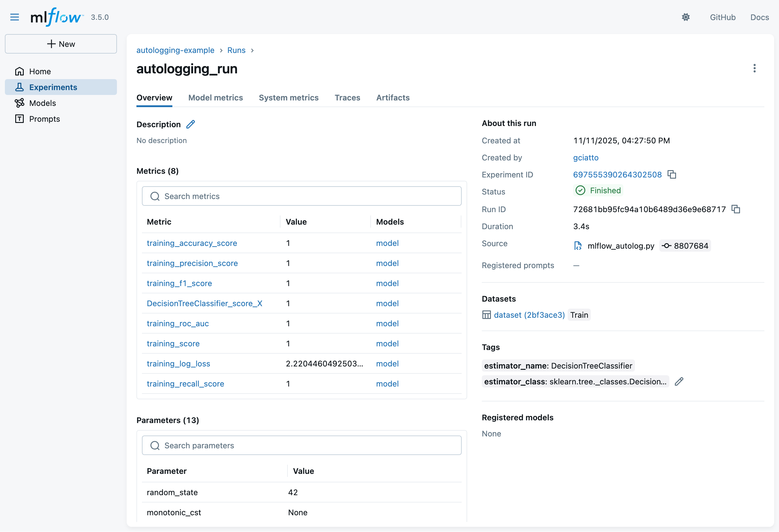Open the three-dot run options menu

coord(754,68)
